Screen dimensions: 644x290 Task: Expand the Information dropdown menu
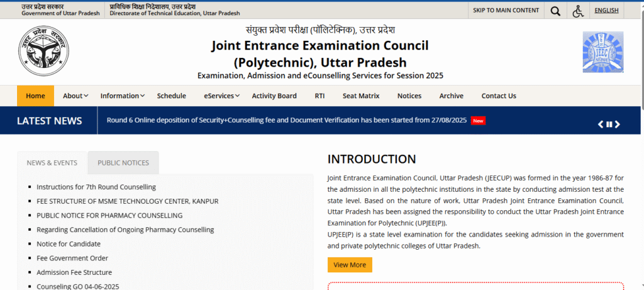(122, 96)
